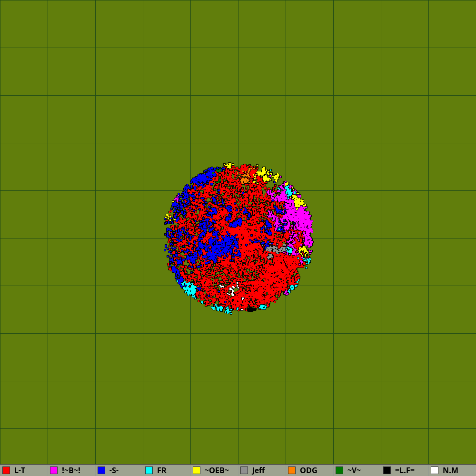The width and height of the screenshot is (476, 476).
Task: Click the orange ODG territory on the map
Action: [245, 180]
